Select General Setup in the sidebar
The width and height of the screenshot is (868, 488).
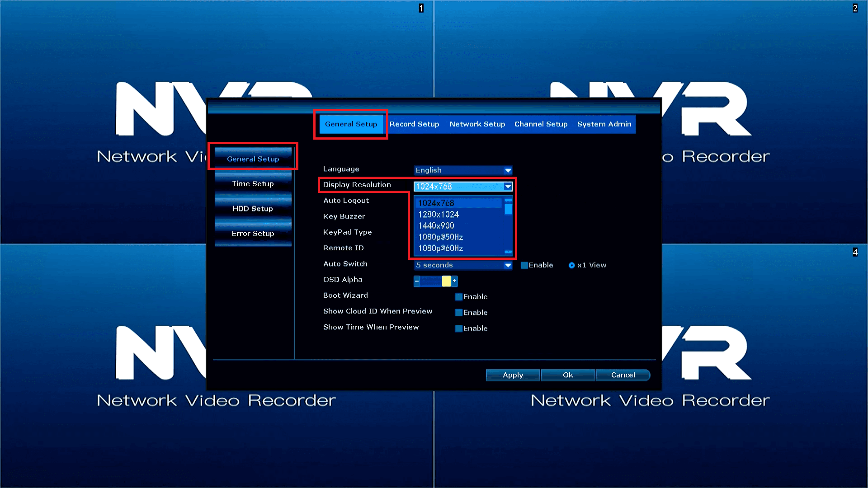[x=253, y=159]
